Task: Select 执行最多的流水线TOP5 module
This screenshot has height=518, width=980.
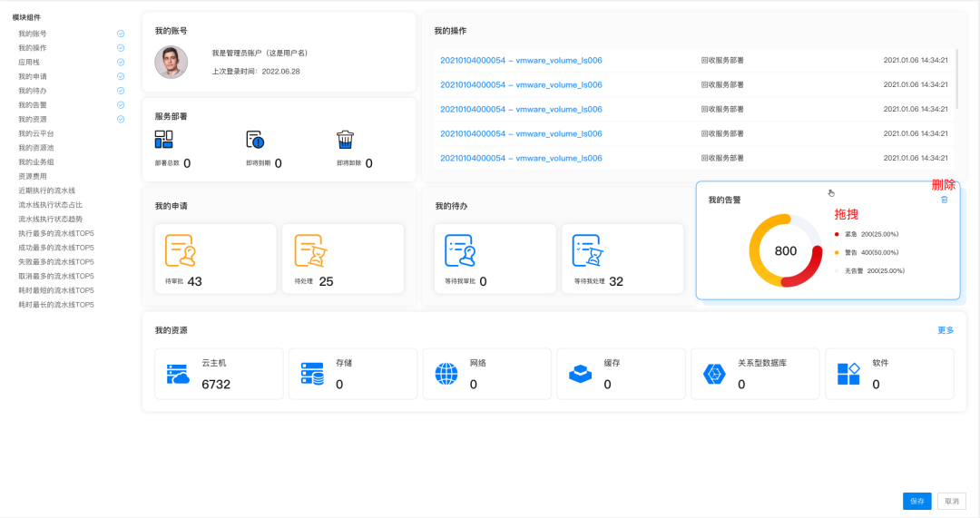Action: 56,233
